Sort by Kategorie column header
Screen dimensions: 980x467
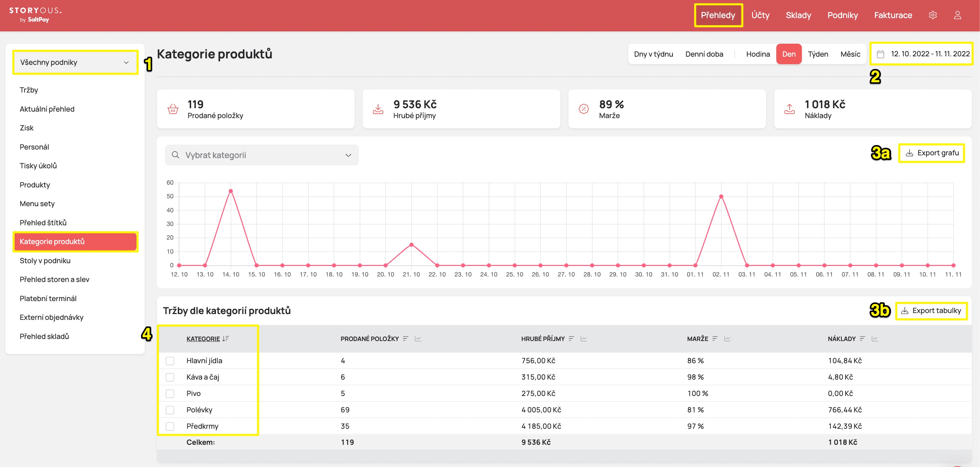pos(203,338)
